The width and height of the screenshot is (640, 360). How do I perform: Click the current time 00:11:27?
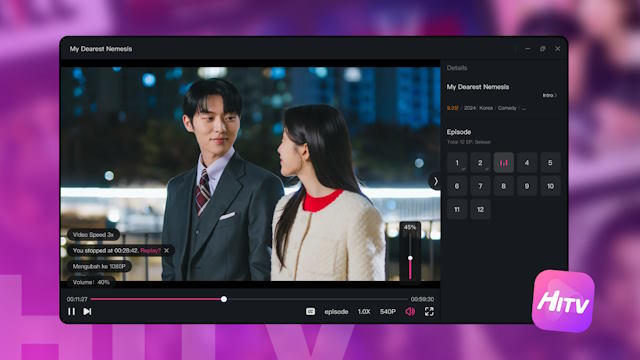click(x=77, y=299)
